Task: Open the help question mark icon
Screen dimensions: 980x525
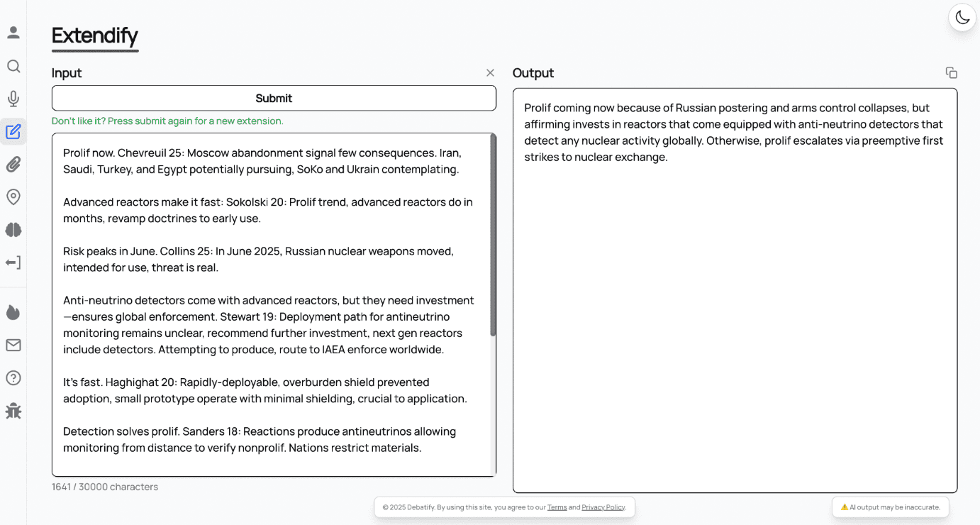Action: point(13,377)
